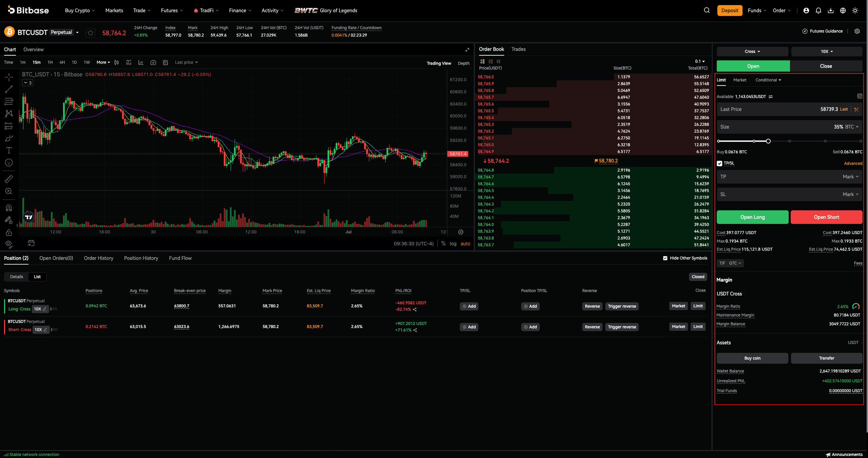
Task: Open Cross margin mode dropdown
Action: (752, 52)
